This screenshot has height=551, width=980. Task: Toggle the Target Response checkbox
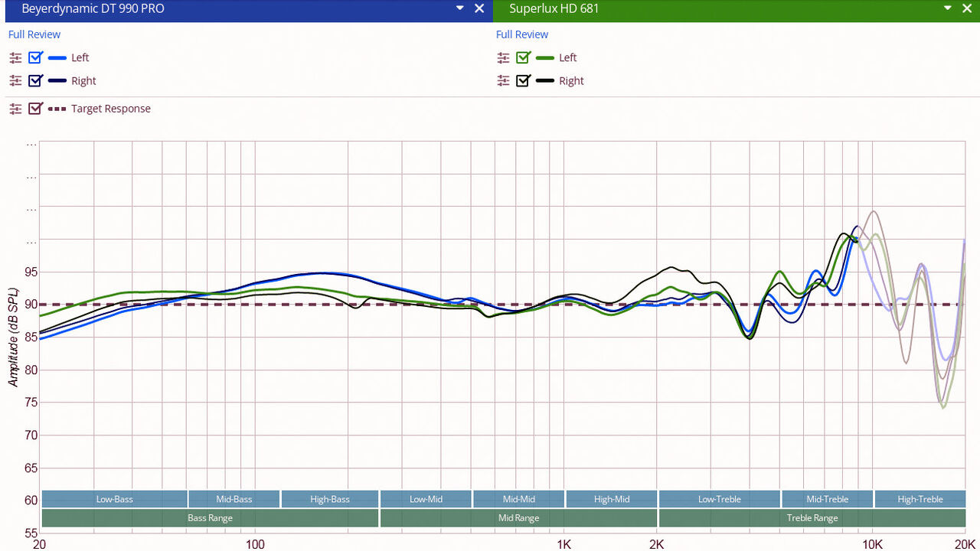[35, 109]
